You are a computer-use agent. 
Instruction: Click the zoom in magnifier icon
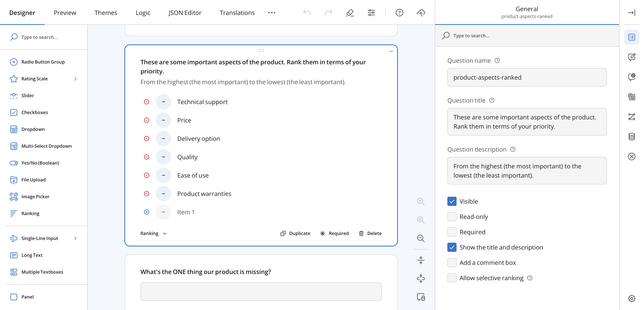click(x=421, y=202)
